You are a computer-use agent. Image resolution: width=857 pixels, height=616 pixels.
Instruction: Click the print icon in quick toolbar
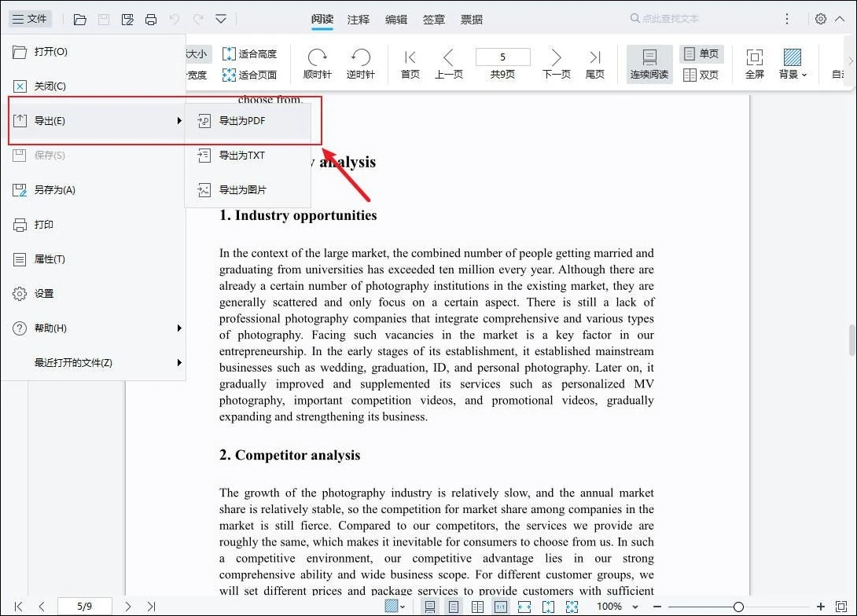click(151, 19)
